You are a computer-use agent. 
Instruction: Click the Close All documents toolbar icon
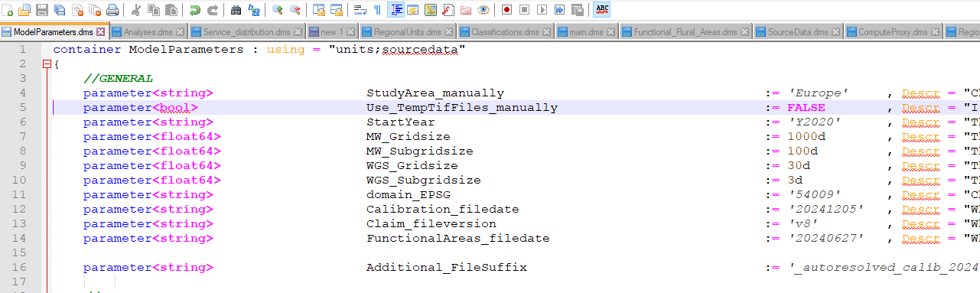point(95,10)
